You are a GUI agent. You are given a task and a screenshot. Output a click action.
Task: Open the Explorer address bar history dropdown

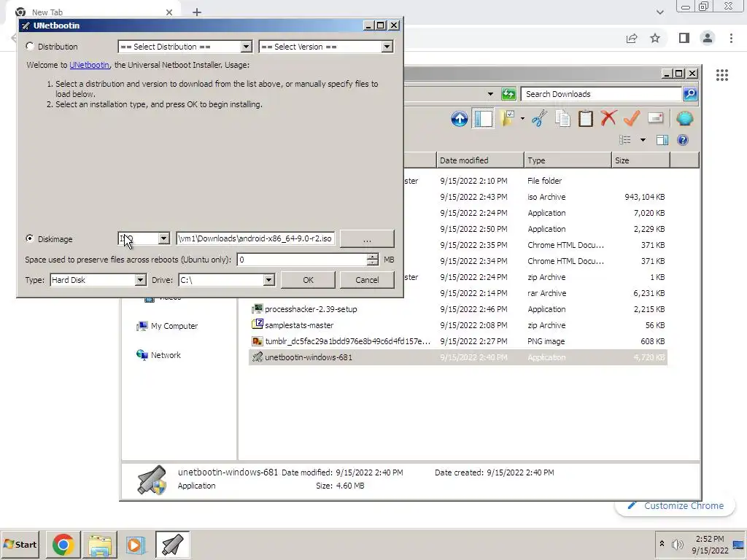pyautogui.click(x=490, y=94)
